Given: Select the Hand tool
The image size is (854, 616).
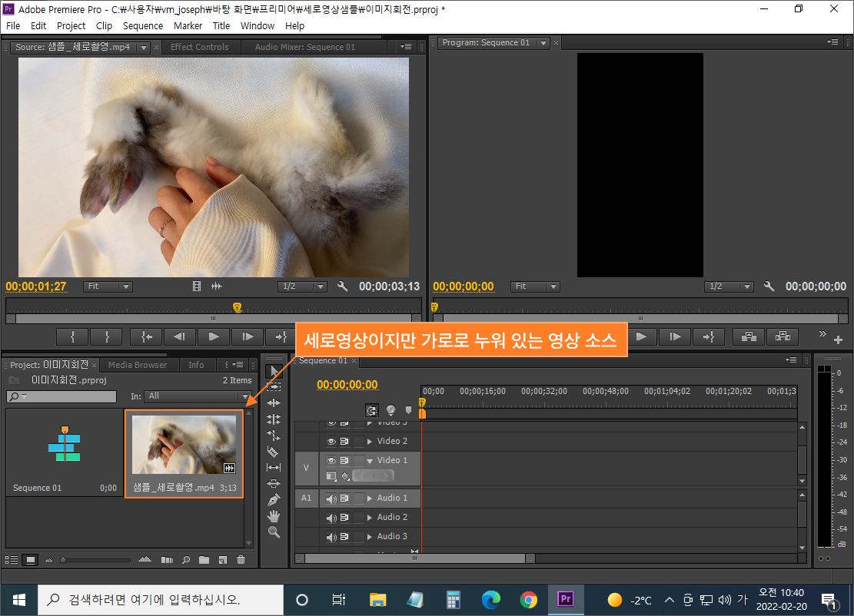Looking at the screenshot, I should (x=274, y=516).
